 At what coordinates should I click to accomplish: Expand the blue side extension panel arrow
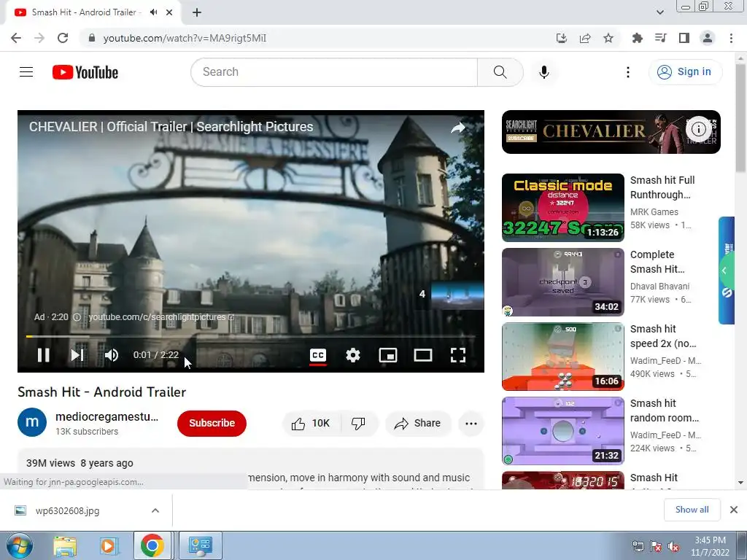pyautogui.click(x=724, y=271)
